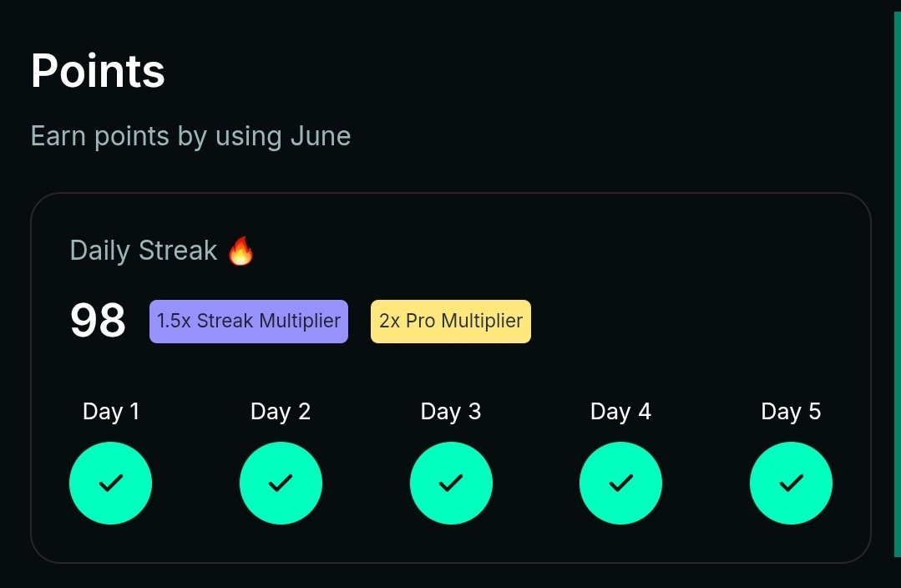The width and height of the screenshot is (901, 588).
Task: Click the Daily Streak title text
Action: (144, 251)
